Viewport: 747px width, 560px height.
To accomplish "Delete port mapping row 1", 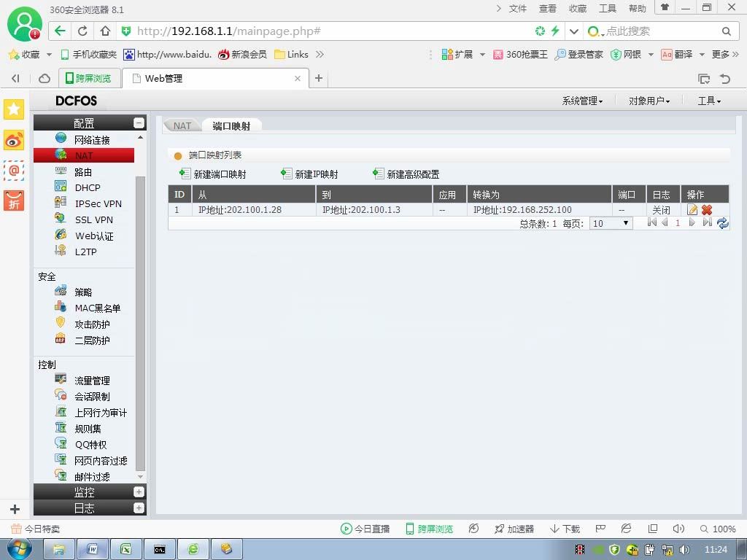I will coord(707,209).
